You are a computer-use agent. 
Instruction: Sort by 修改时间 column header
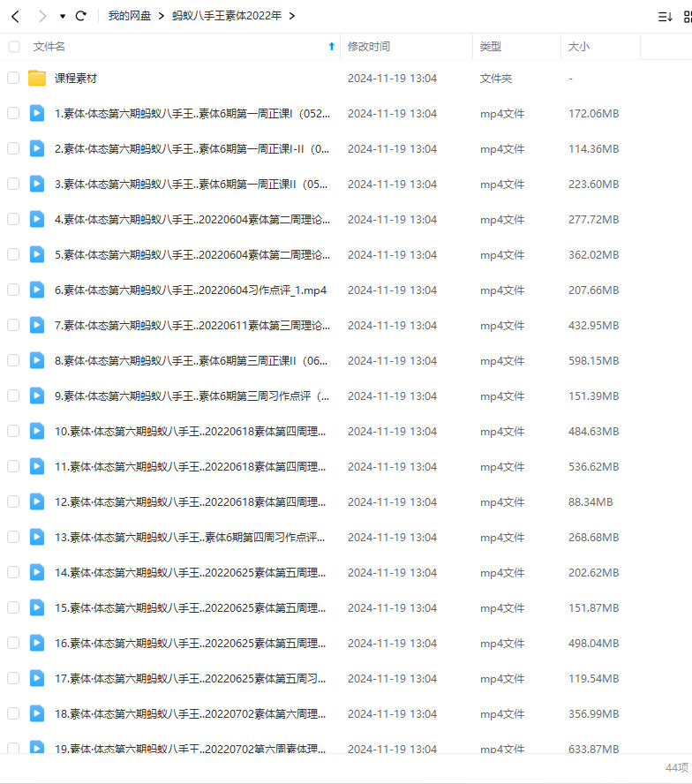point(369,47)
